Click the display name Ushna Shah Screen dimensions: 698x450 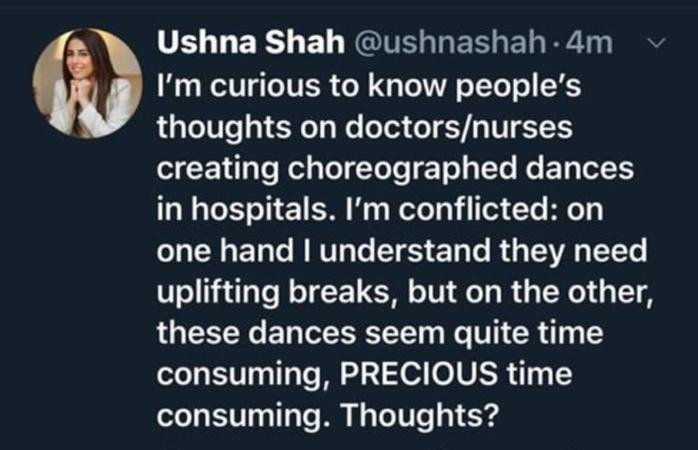pyautogui.click(x=229, y=45)
